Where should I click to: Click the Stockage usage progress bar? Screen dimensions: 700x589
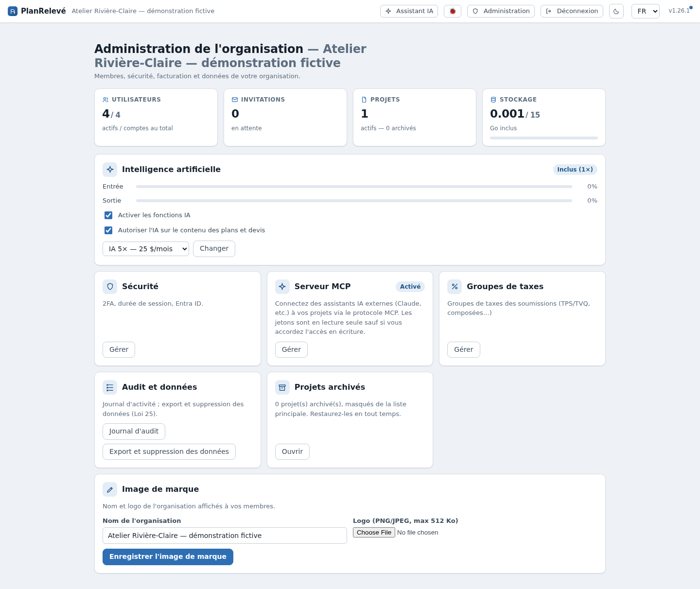pyautogui.click(x=544, y=138)
